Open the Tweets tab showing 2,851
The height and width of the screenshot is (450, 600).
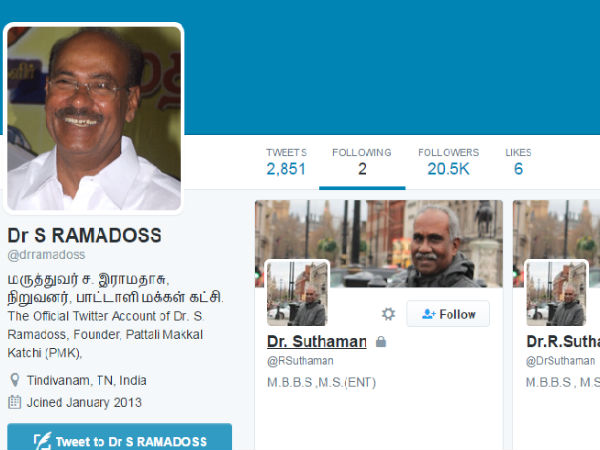tap(286, 162)
